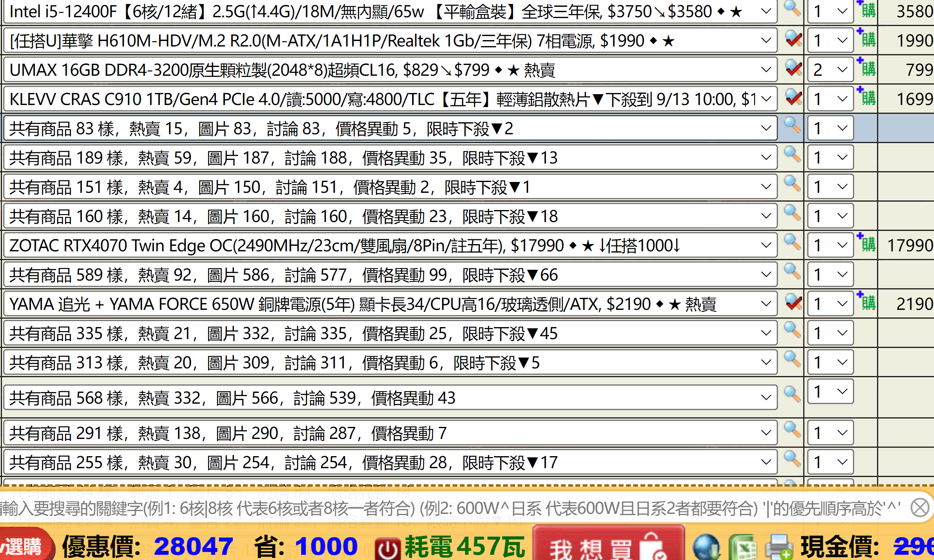This screenshot has height=560, width=934.
Task: Open the magnifier for the 255-item category row
Action: pyautogui.click(x=792, y=459)
